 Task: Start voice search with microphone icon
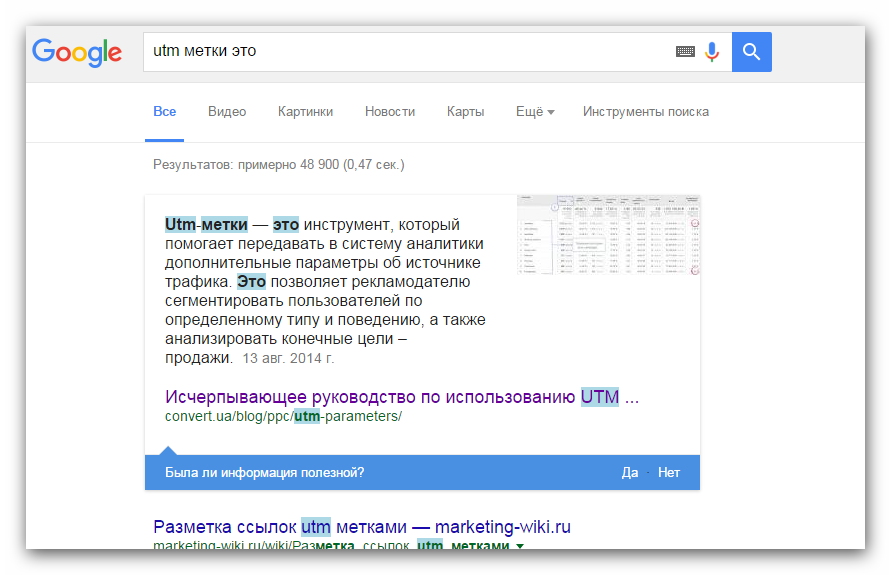pyautogui.click(x=711, y=52)
